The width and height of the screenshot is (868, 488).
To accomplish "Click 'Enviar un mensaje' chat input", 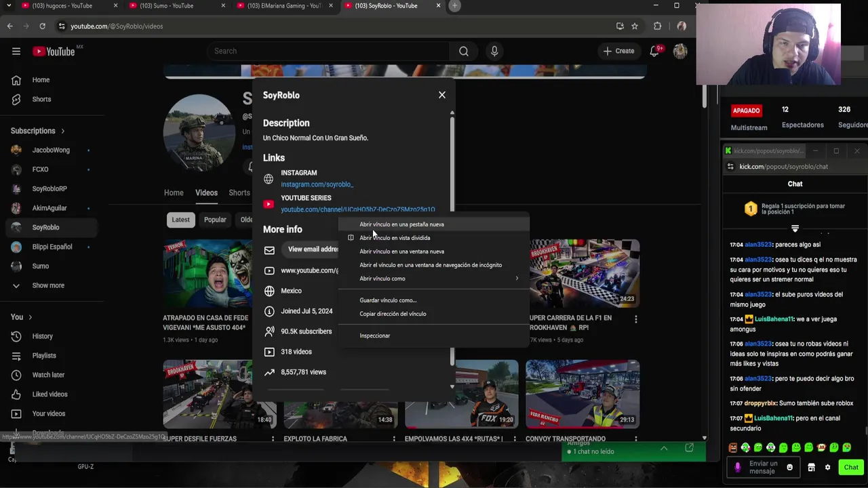I will tap(763, 467).
